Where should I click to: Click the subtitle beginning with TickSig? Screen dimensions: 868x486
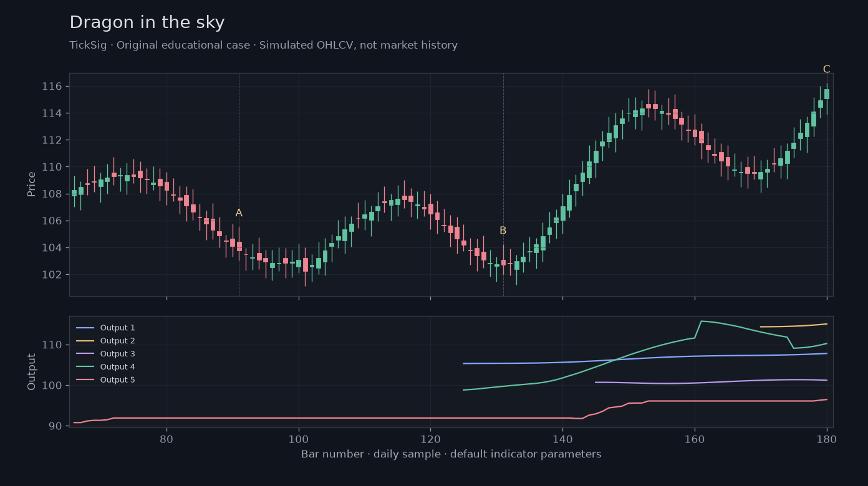coord(263,45)
